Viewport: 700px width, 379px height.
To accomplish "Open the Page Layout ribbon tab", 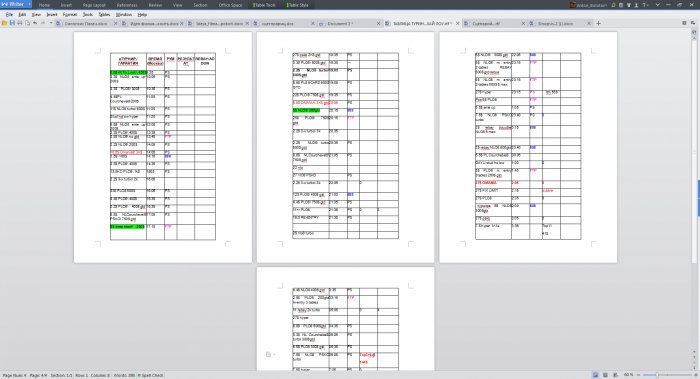I will coord(94,5).
